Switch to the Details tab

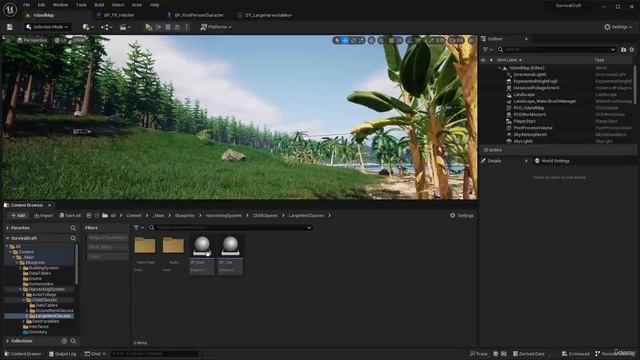[494, 161]
